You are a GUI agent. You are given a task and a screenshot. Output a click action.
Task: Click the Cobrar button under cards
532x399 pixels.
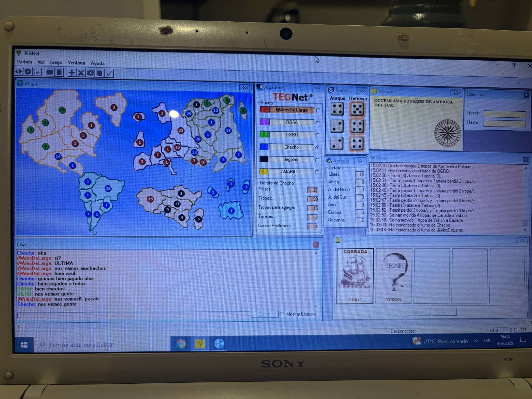tap(418, 311)
